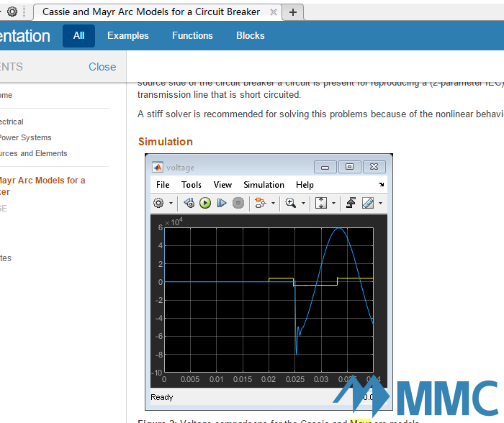This screenshot has height=423, width=504.
Task: Click the MATLAB logo in voltage window title
Action: click(158, 167)
